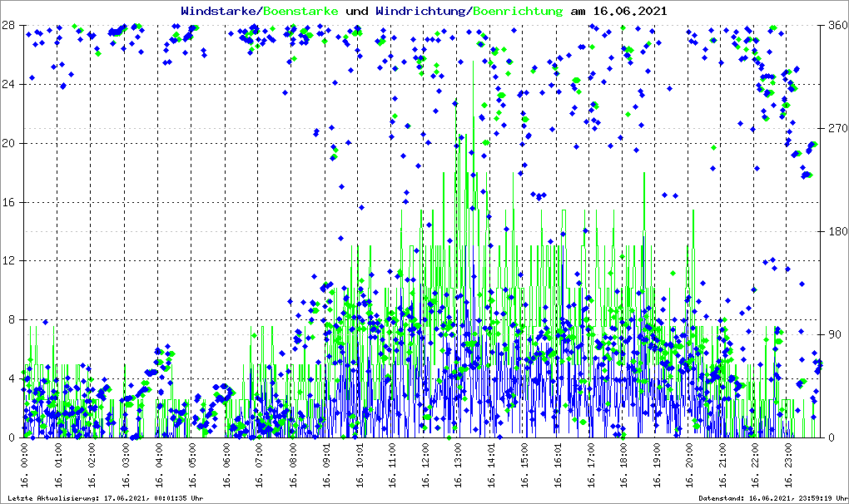Click the blue Windstarke title label
The image size is (849, 504).
pos(220,12)
